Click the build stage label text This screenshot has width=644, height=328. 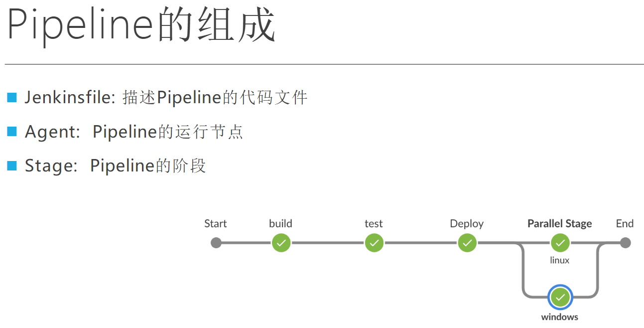tap(281, 223)
